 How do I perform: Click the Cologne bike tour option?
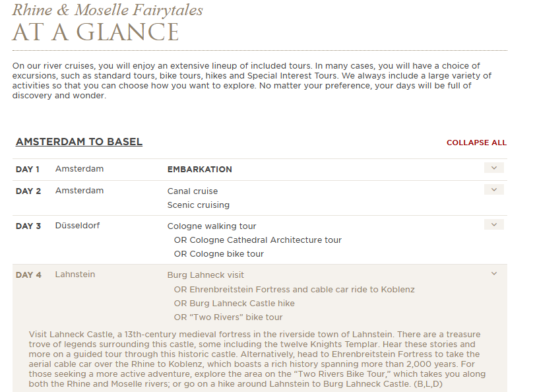coord(219,253)
